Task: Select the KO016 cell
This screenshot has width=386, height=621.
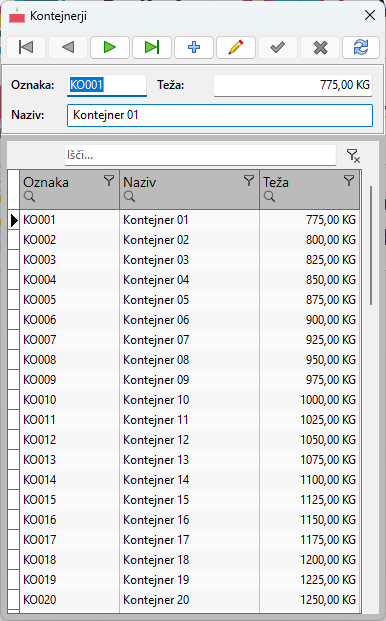Action: tap(70, 520)
